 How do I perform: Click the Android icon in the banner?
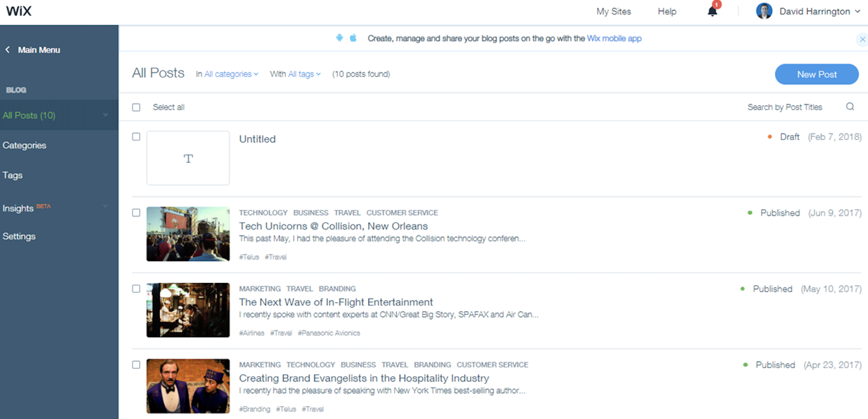(340, 38)
